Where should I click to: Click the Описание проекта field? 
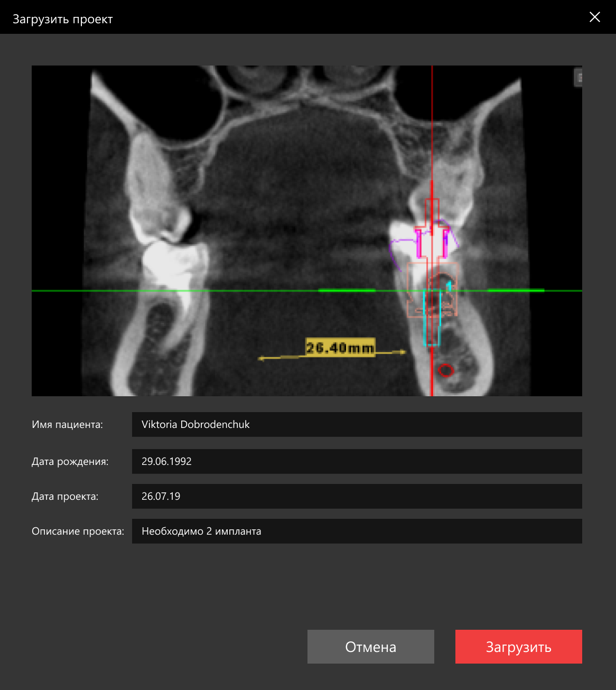(357, 531)
